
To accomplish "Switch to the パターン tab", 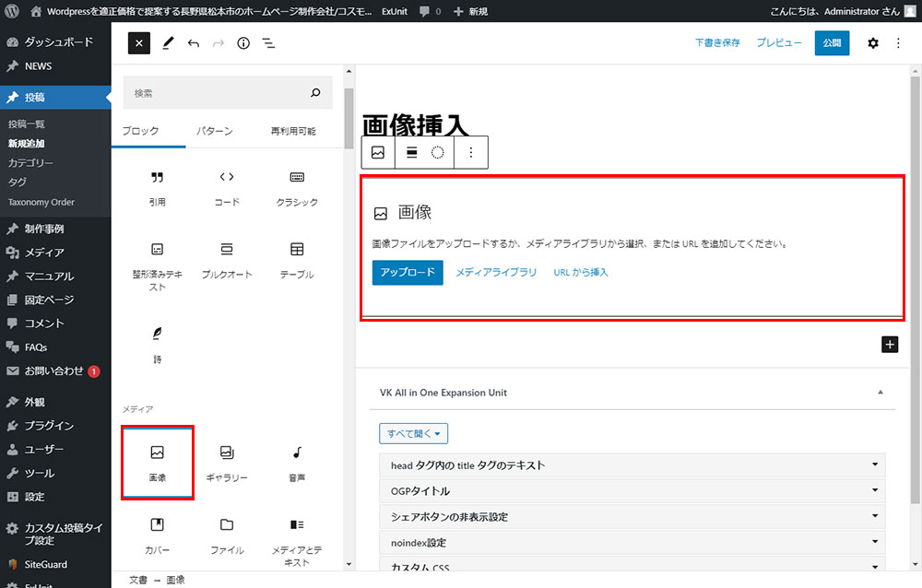I will tap(215, 131).
